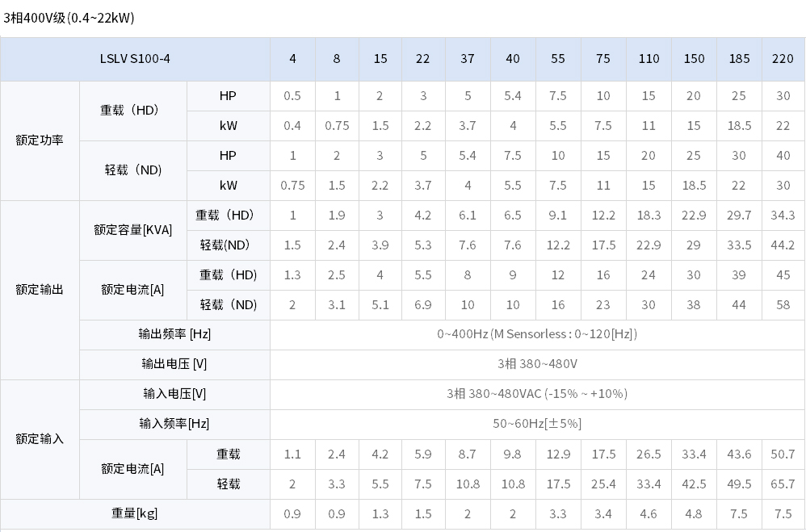Select the 额定输出 row header
This screenshot has width=806, height=532.
[40, 290]
